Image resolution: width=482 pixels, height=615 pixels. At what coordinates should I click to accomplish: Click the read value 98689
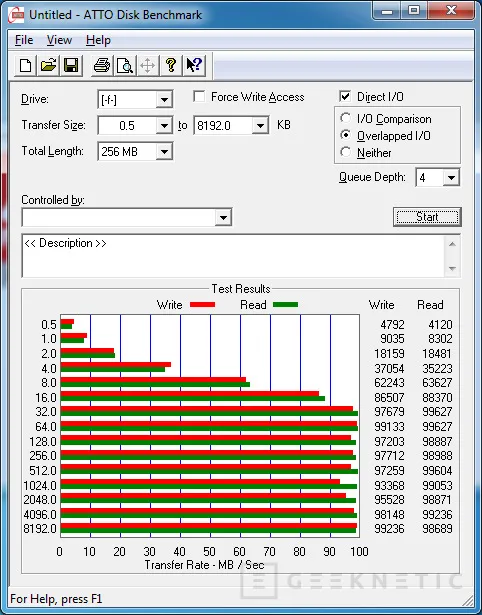tap(437, 529)
